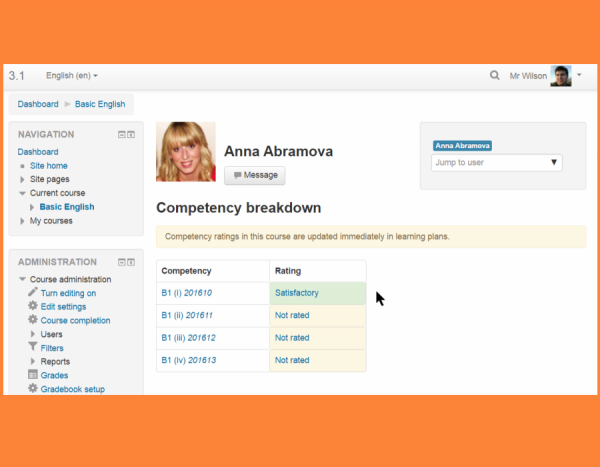
Task: Open the English (en) language dropdown
Action: 72,76
